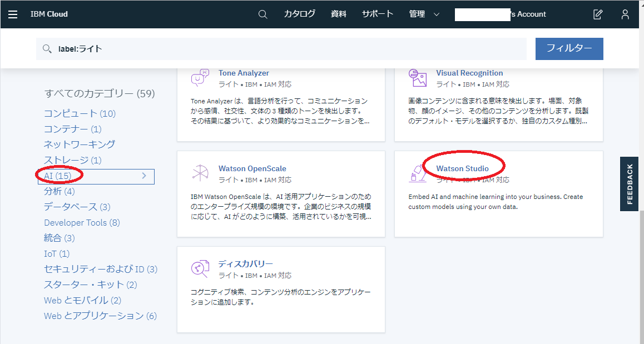The height and width of the screenshot is (344, 644).
Task: Select the ストレージ (1) category
Action: pos(73,160)
